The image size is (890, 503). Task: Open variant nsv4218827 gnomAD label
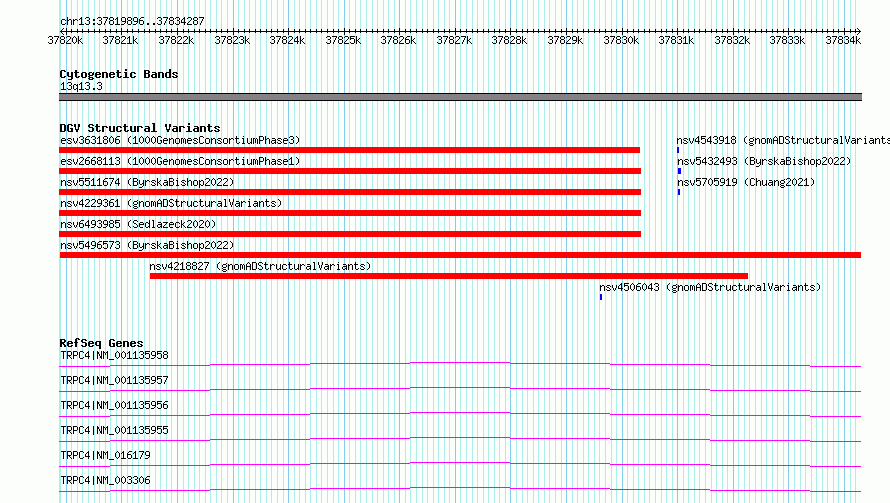(260, 266)
